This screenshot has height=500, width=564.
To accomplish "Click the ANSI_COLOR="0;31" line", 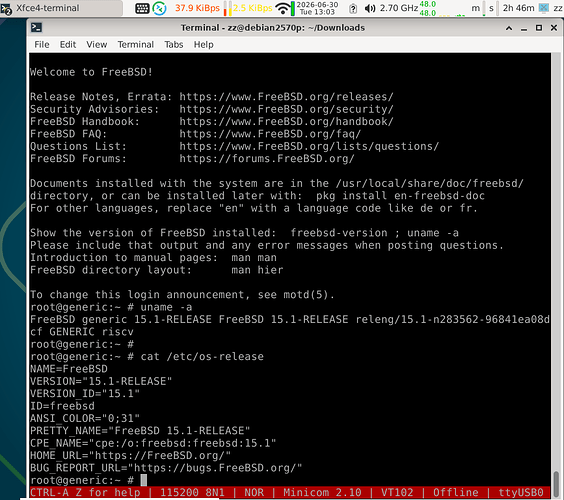I will click(x=85, y=418).
